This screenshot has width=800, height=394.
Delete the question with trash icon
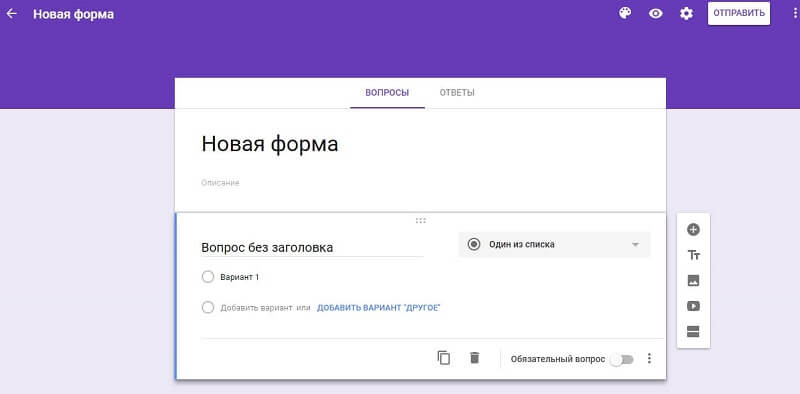pos(474,358)
